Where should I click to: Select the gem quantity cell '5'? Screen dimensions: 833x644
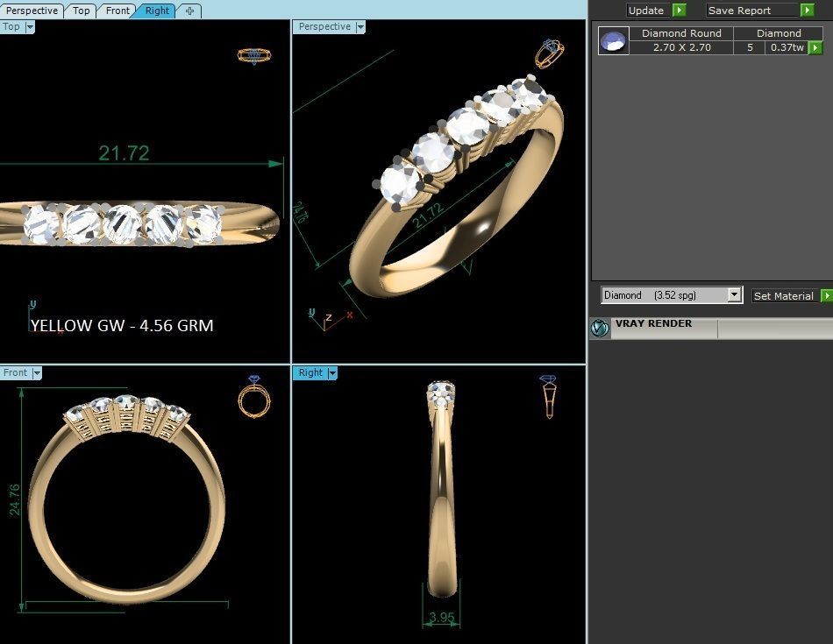(x=750, y=47)
